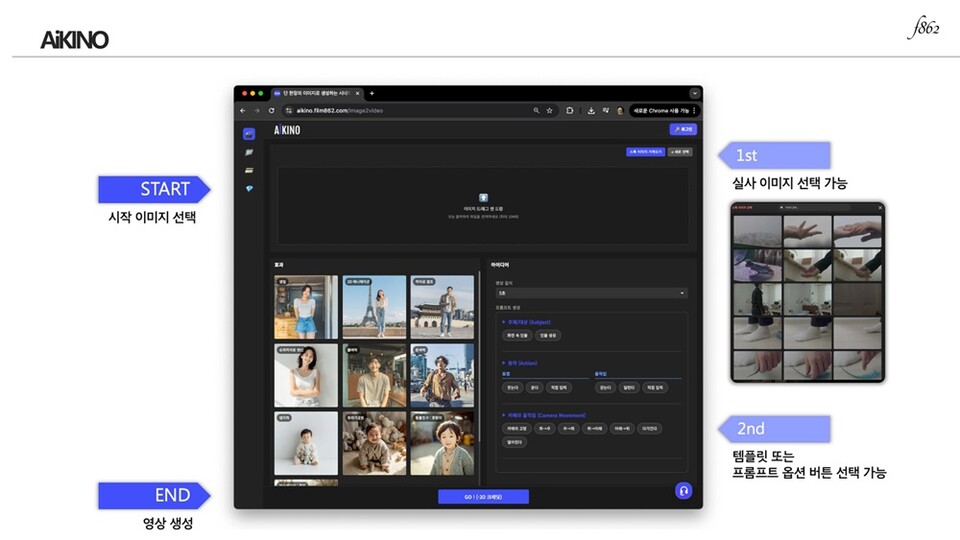This screenshot has width=960, height=540.
Task: Choose the Eiffel Tower template thumbnail
Action: click(x=374, y=307)
